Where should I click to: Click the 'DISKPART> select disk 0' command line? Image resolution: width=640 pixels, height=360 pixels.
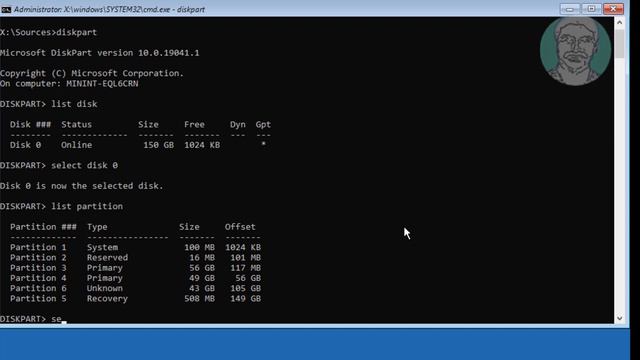click(x=59, y=165)
